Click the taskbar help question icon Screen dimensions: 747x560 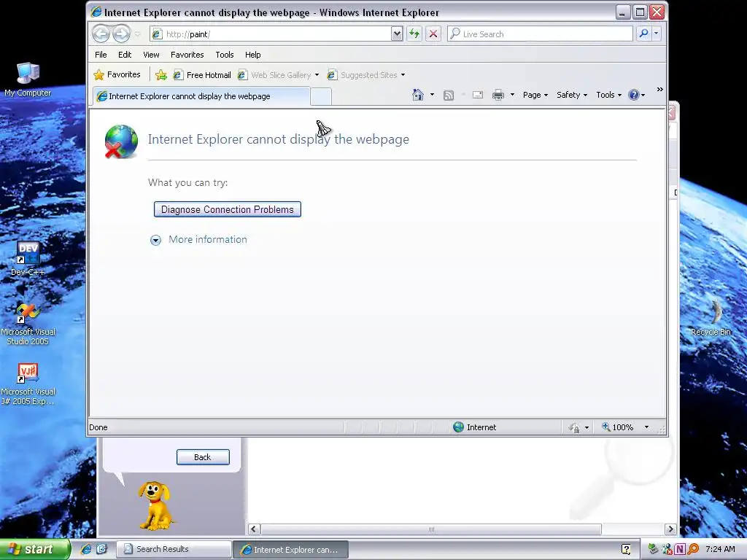tap(626, 550)
